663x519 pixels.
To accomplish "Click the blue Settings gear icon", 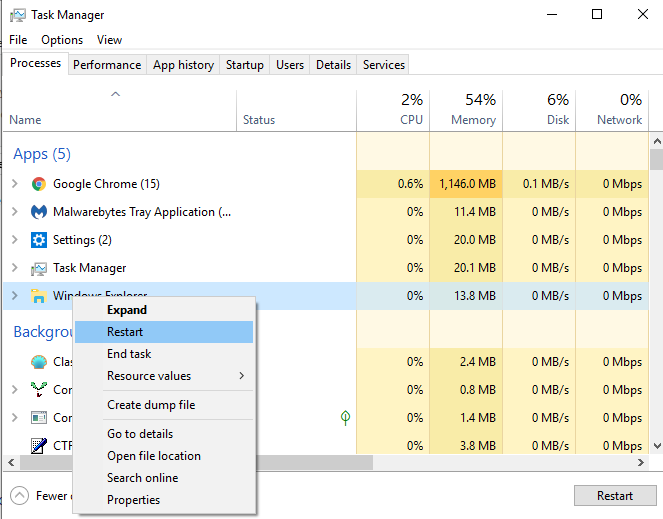I will (39, 240).
